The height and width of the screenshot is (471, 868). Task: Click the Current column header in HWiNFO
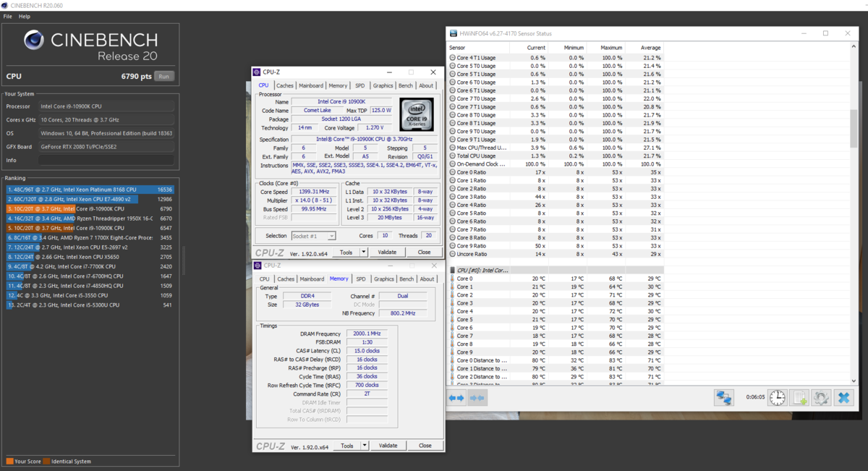click(x=536, y=48)
